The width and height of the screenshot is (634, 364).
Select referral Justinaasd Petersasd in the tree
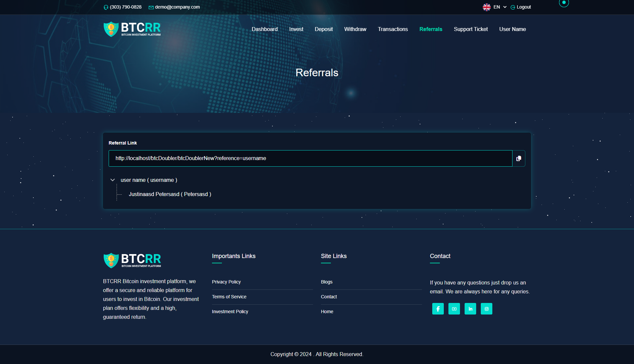pos(170,194)
